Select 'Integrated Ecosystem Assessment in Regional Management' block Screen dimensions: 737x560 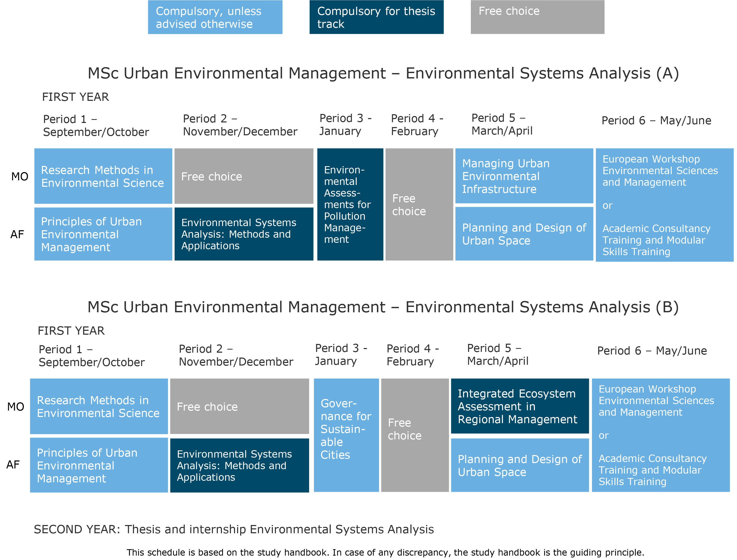(520, 406)
